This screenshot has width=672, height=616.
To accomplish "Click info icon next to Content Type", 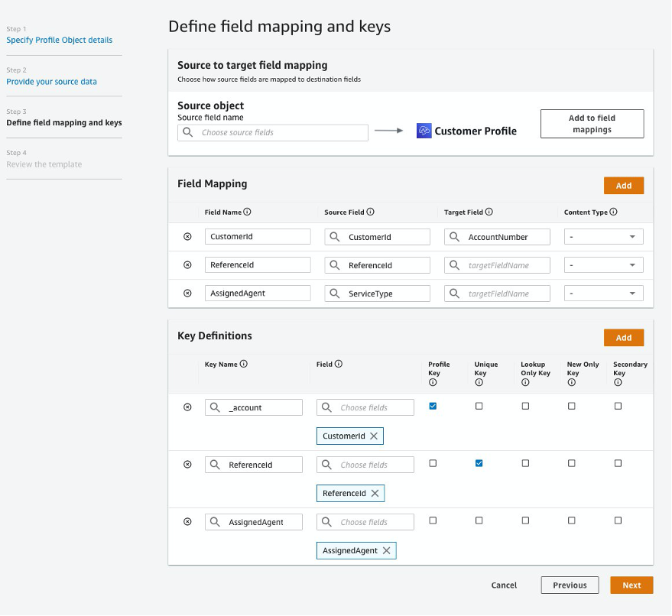I will 614,212.
